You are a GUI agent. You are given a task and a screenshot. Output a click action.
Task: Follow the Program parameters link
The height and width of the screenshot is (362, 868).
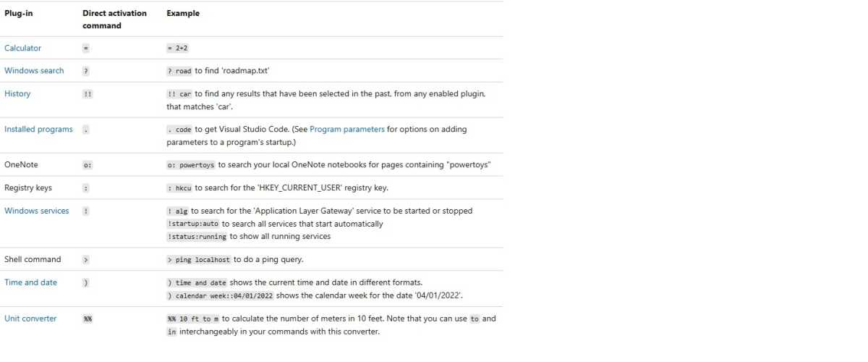tap(347, 129)
